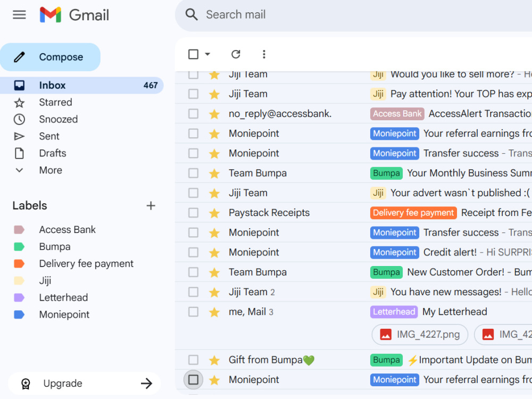Open the main menu hamburger icon
Image resolution: width=532 pixels, height=399 pixels.
pyautogui.click(x=19, y=15)
